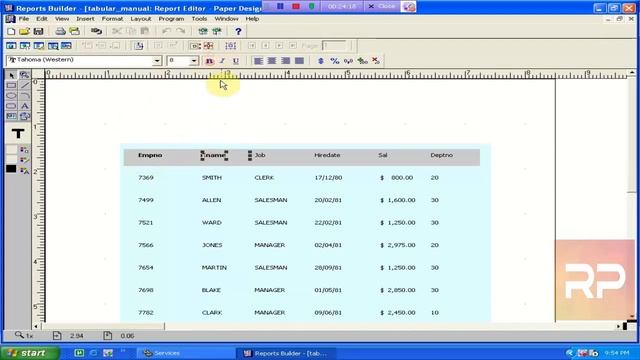
Task: Select the Arc drawing tool
Action: (25, 96)
